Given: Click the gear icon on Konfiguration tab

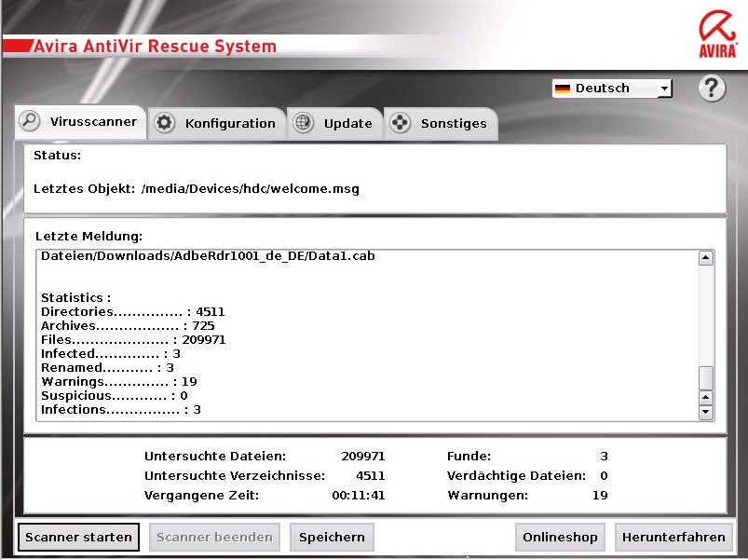Looking at the screenshot, I should (165, 123).
